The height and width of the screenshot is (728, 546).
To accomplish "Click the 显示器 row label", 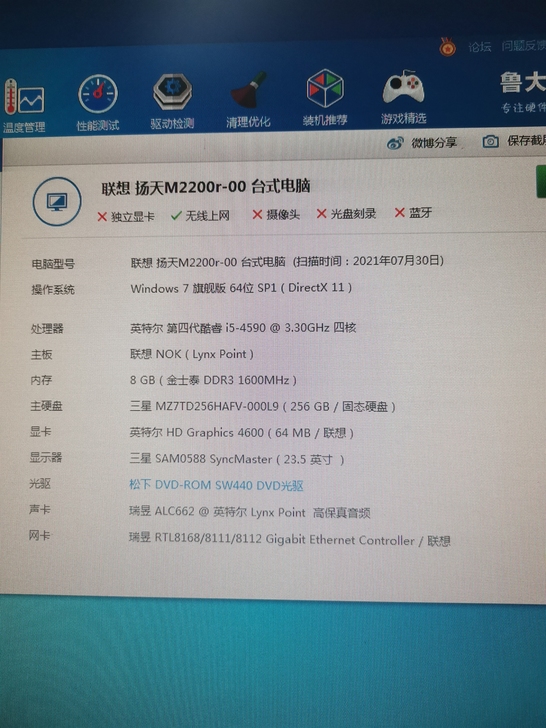I will point(46,457).
